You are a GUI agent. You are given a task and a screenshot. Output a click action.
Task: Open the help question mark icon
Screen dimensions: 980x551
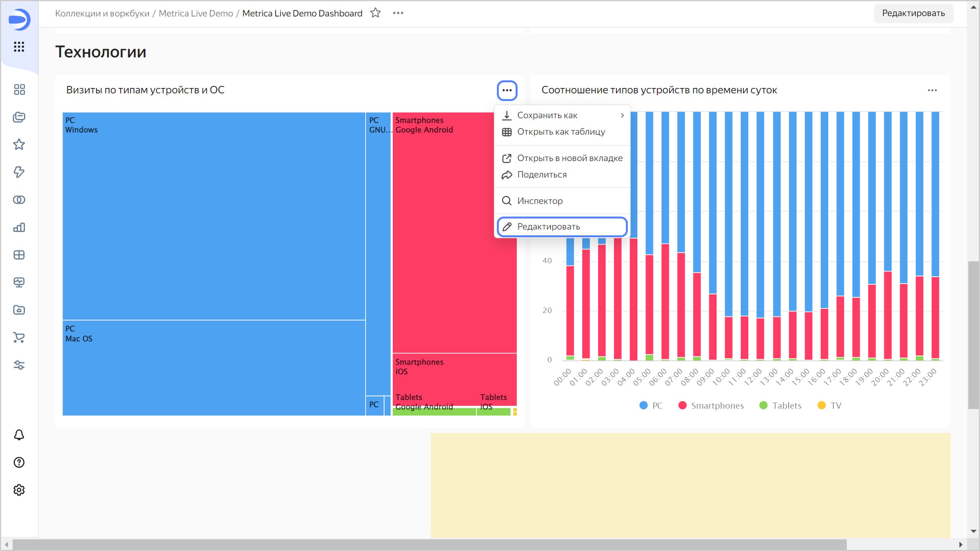(x=19, y=463)
